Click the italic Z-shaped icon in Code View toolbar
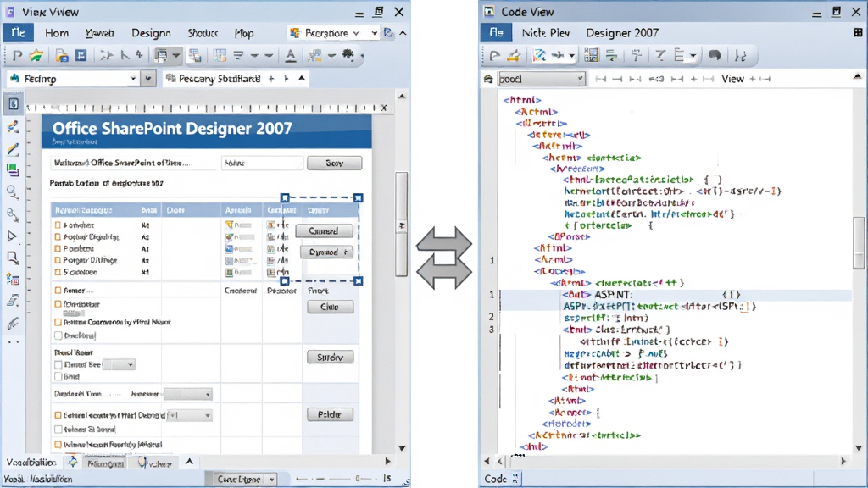This screenshot has height=488, width=868. point(659,55)
